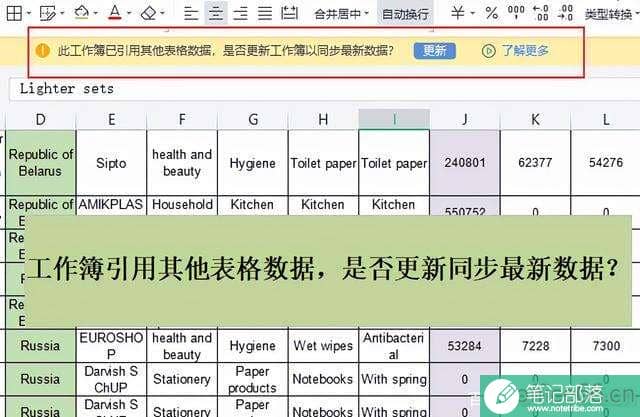Toggle 自动换行 wrap text
Viewport: 640px width, 417px height.
[405, 14]
